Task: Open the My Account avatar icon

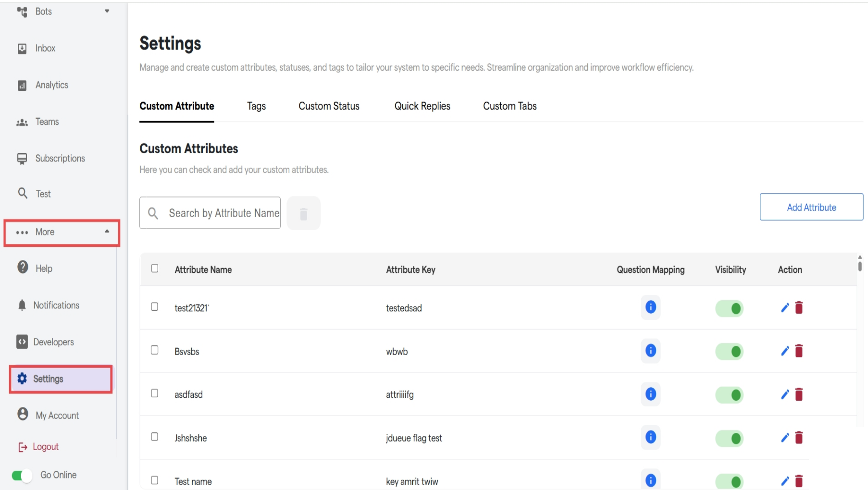Action: [23, 414]
